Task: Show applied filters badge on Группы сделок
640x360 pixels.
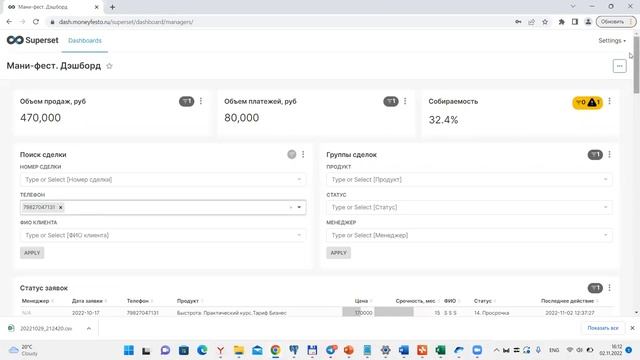Action: tap(595, 155)
